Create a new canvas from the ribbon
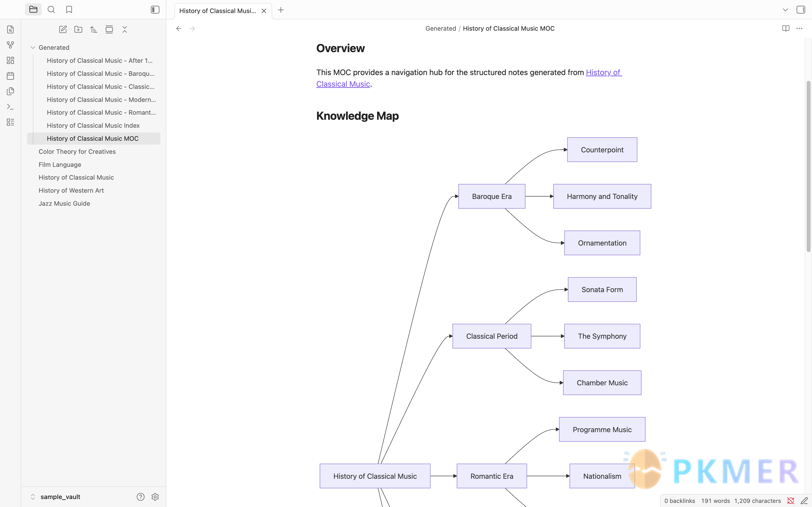This screenshot has height=507, width=812. point(10,60)
